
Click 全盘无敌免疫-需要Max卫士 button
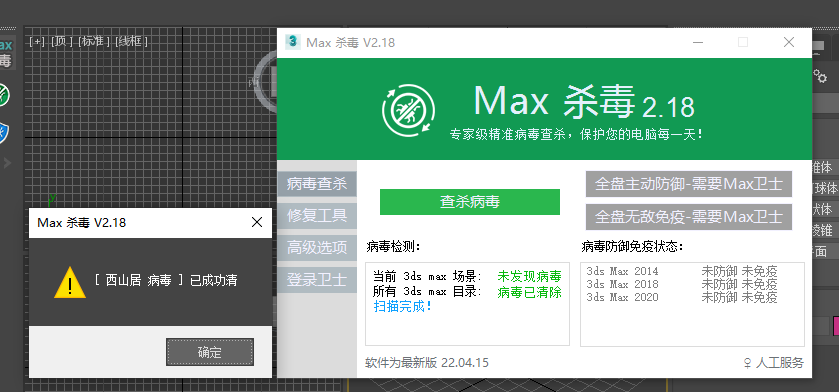tap(689, 217)
